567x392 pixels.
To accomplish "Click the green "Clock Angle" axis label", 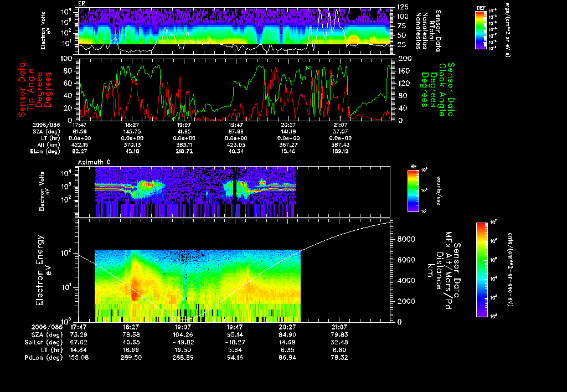I will click(x=442, y=89).
